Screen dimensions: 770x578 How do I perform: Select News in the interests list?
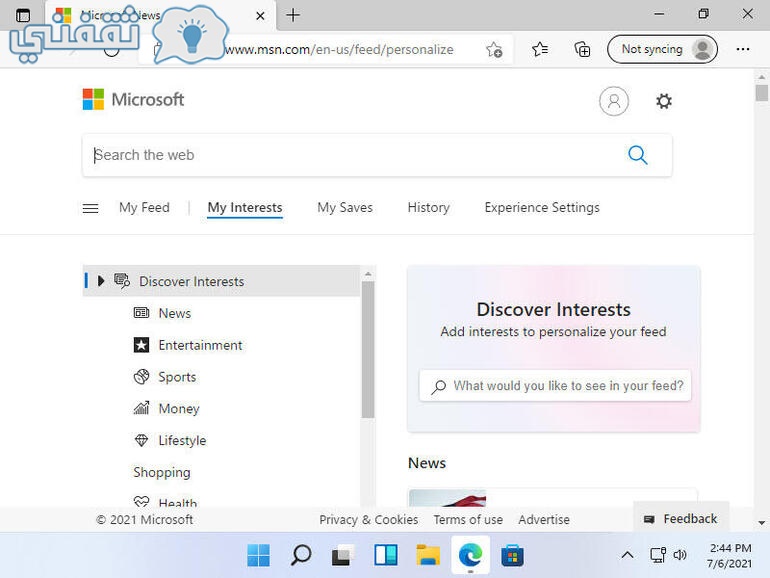[174, 313]
